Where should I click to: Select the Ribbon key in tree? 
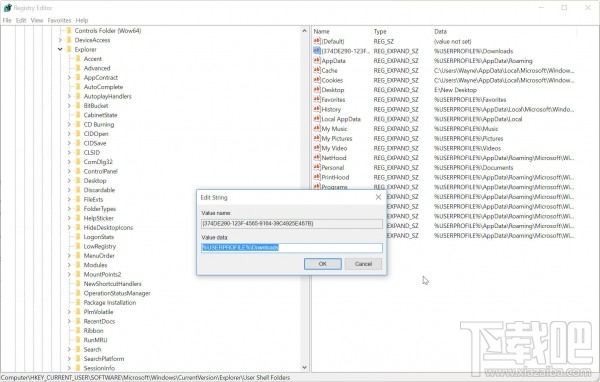[93, 331]
